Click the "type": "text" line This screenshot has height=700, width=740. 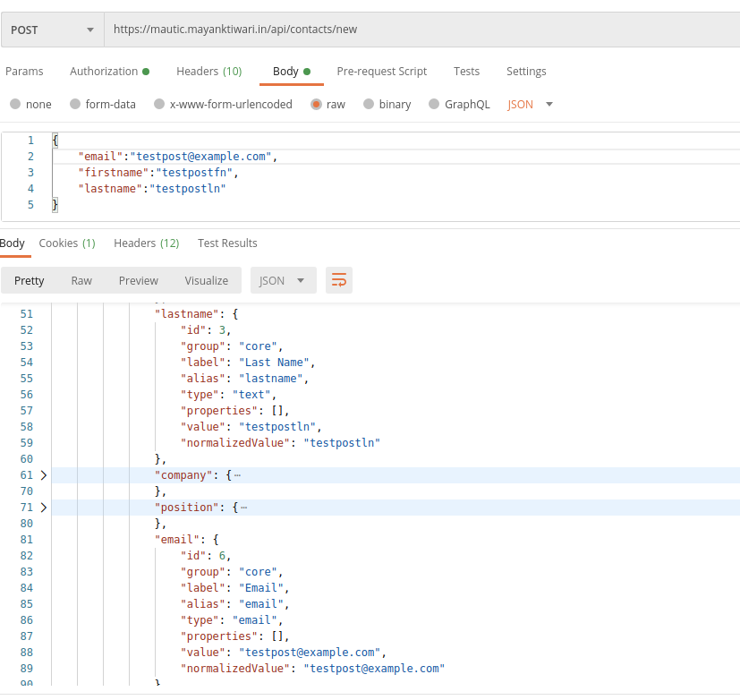[228, 394]
